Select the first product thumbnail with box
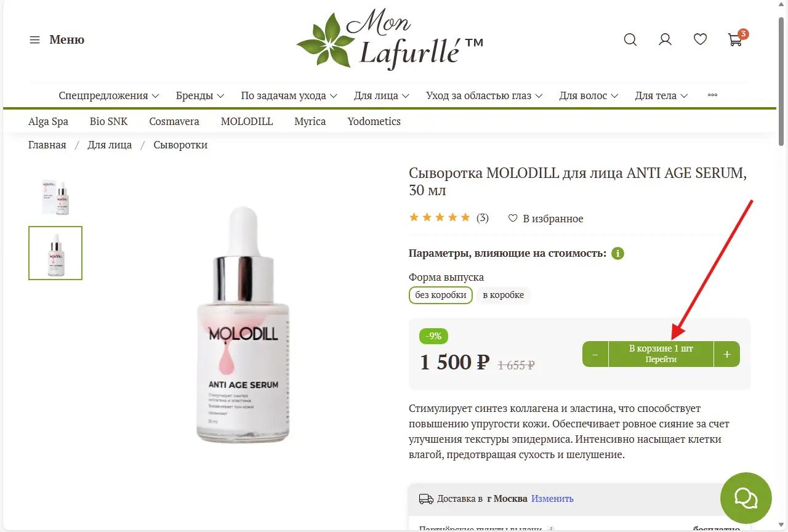Viewport: 788px width, 532px height. [x=55, y=197]
